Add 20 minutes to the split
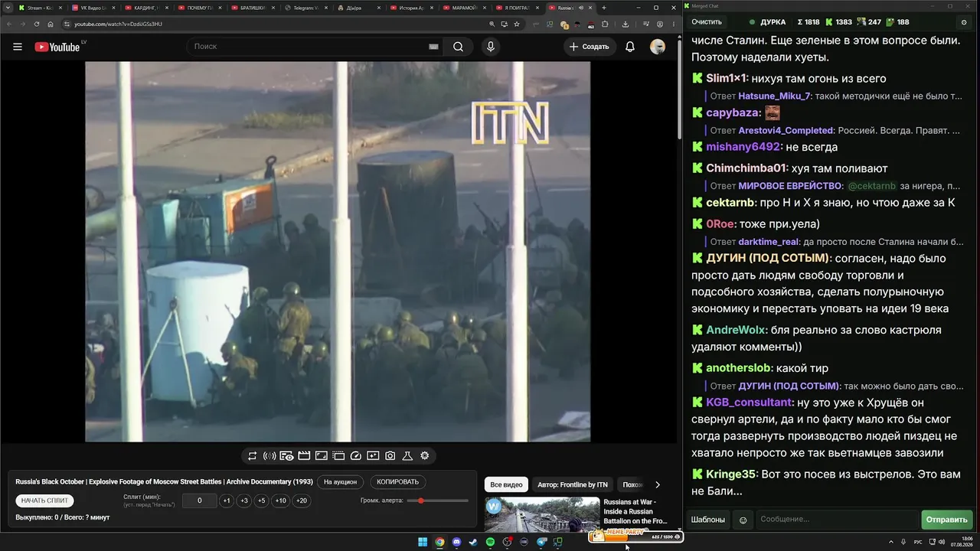980x551 pixels. (x=302, y=500)
